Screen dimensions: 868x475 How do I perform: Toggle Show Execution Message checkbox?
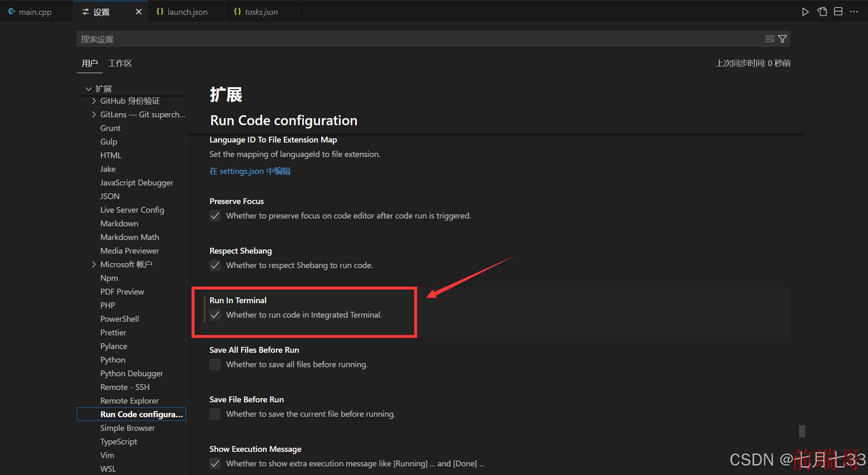click(x=215, y=463)
